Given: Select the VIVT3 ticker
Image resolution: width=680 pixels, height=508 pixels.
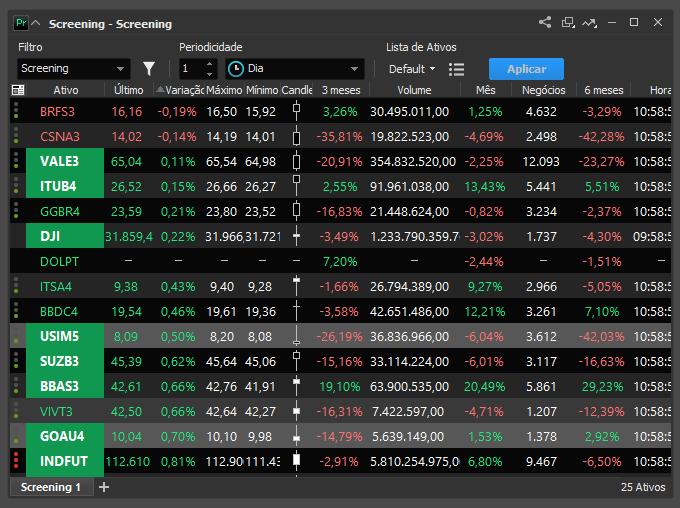Looking at the screenshot, I should (x=56, y=412).
